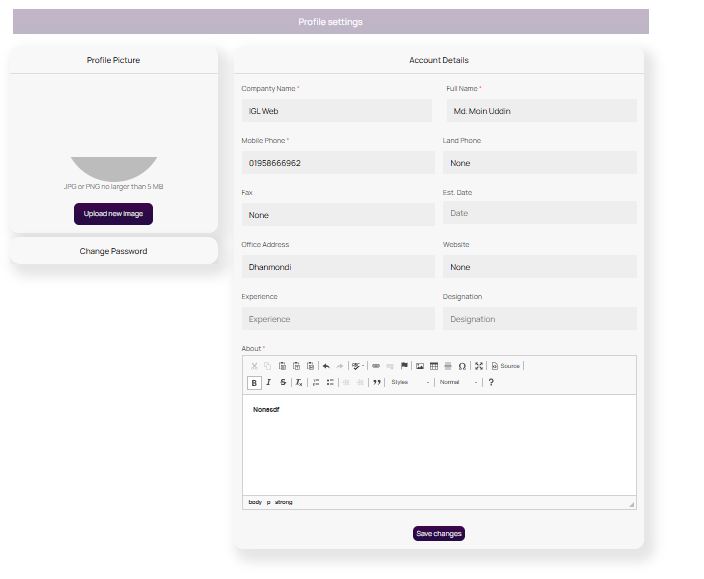Click the Save changes button

[439, 534]
